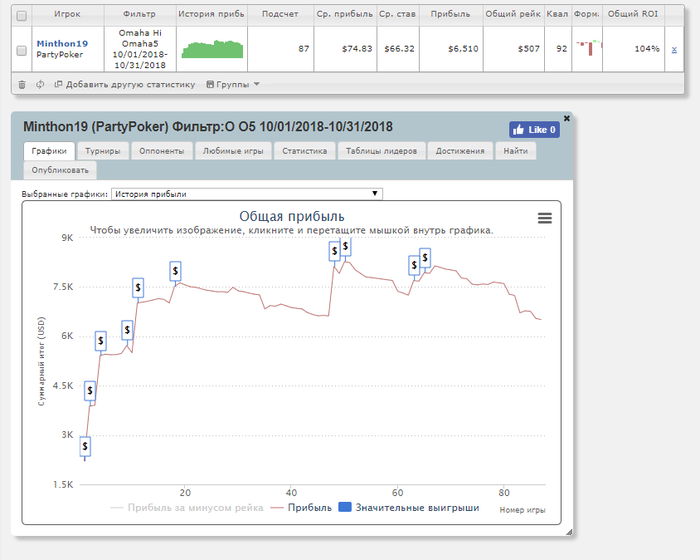This screenshot has width=700, height=560.
Task: Click the small form chart in the row
Action: tap(588, 48)
